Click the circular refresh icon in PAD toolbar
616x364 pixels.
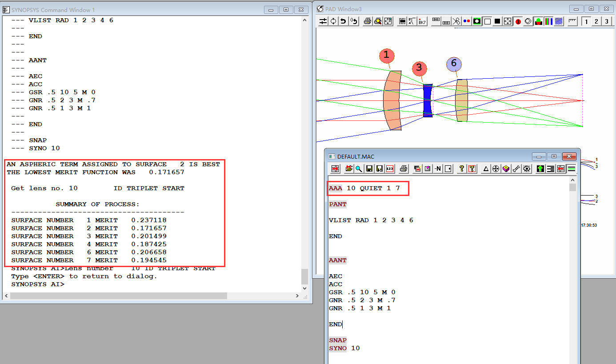click(333, 21)
